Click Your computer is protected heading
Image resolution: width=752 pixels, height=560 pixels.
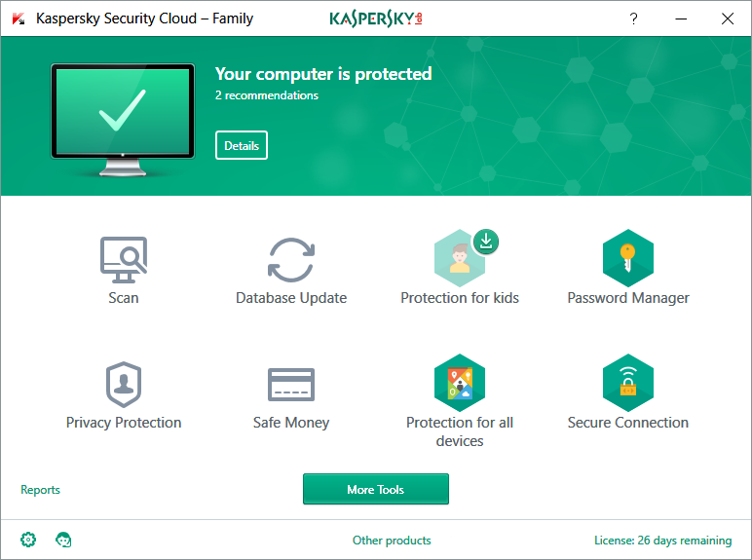pyautogui.click(x=323, y=74)
